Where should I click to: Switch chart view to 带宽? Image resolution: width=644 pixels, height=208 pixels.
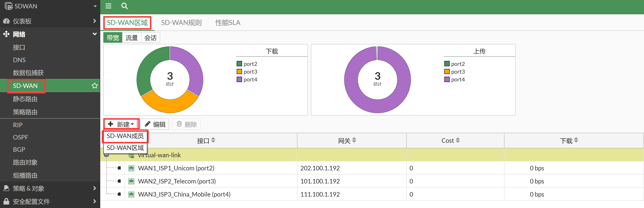pos(113,38)
